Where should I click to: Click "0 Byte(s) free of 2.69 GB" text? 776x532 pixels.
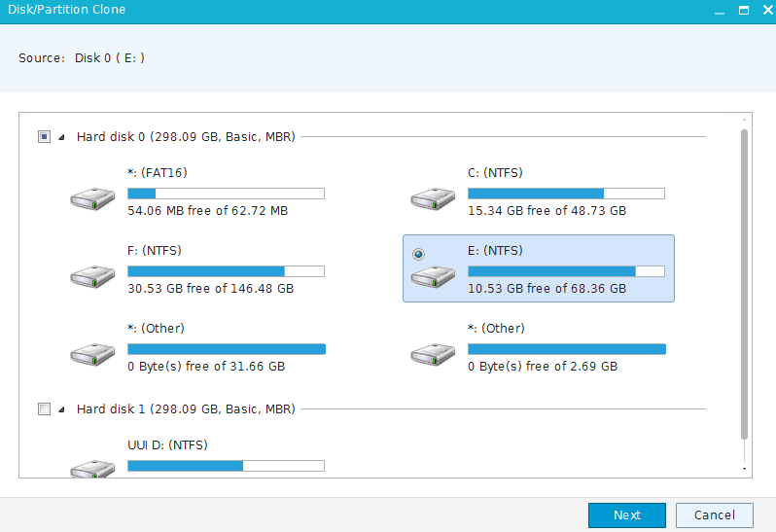click(x=543, y=367)
